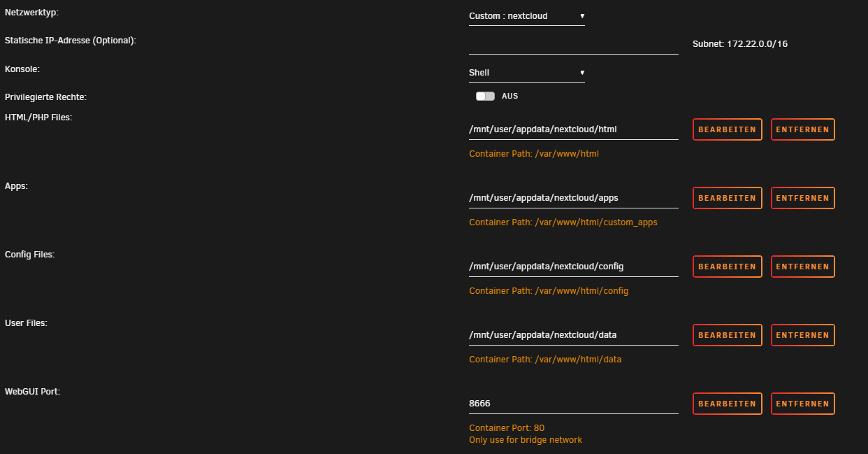Click Container Path: /var/www/html/data text
868x454 pixels.
point(545,360)
